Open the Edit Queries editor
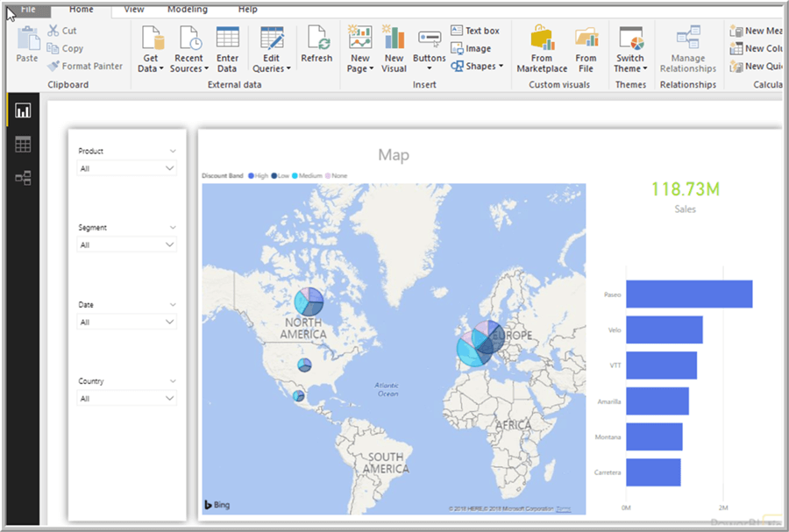The height and width of the screenshot is (532, 789). tap(272, 49)
